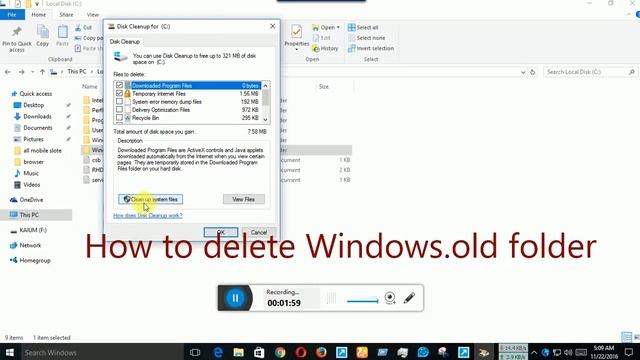Switch to View ribbon tab
Viewport: 640px width, 360px height.
[x=93, y=15]
